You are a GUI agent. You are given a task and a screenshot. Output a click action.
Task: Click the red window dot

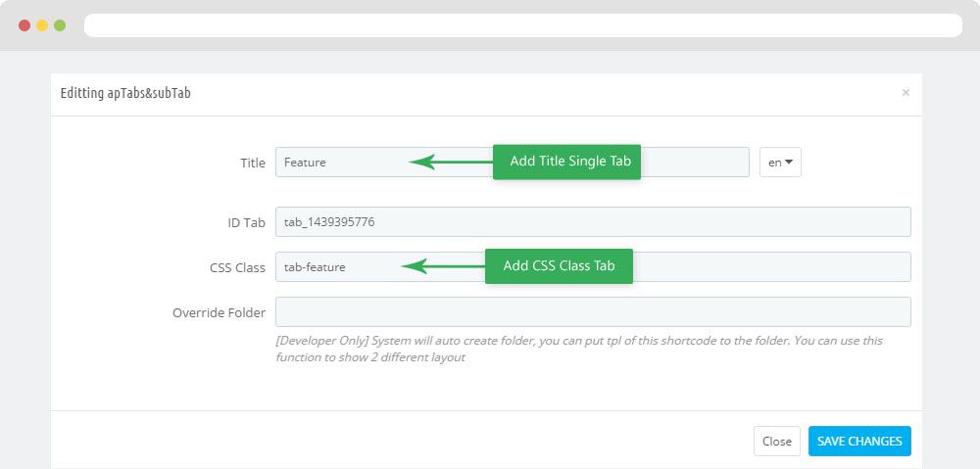(x=24, y=25)
